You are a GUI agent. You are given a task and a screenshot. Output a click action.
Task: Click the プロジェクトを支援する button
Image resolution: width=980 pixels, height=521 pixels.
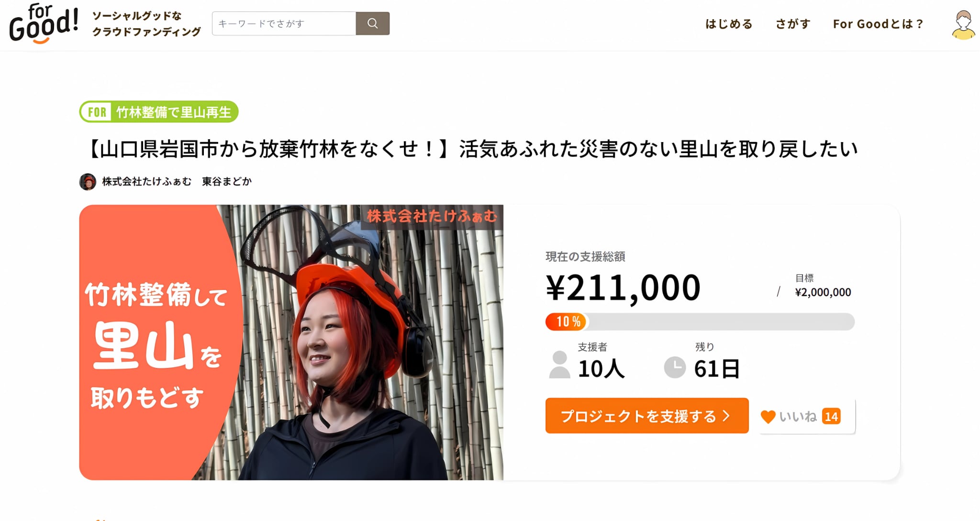(x=647, y=416)
